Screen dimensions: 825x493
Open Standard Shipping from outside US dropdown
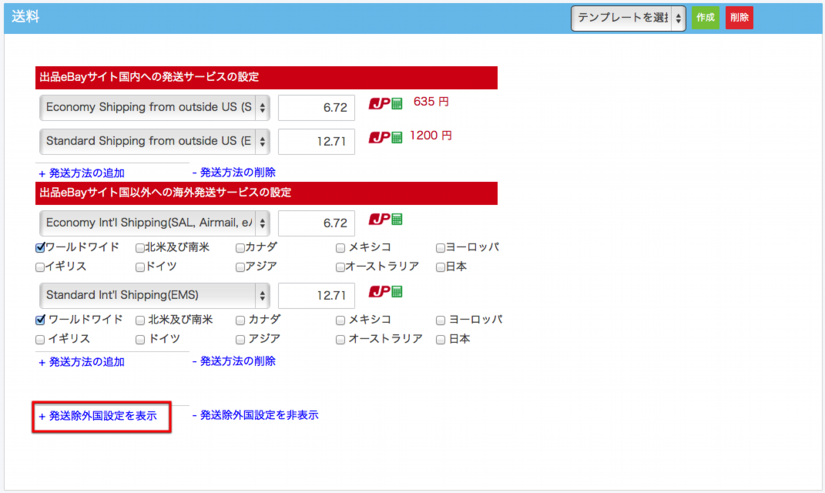tap(155, 141)
